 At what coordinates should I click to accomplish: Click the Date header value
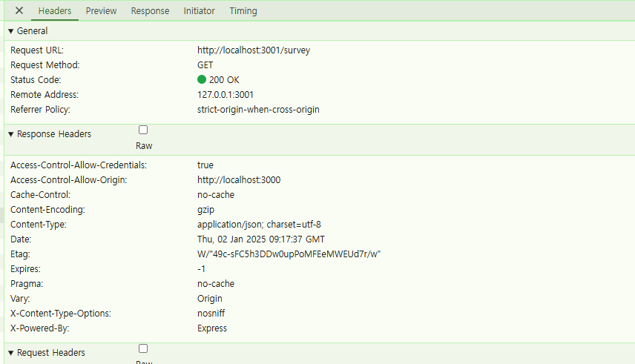point(260,239)
